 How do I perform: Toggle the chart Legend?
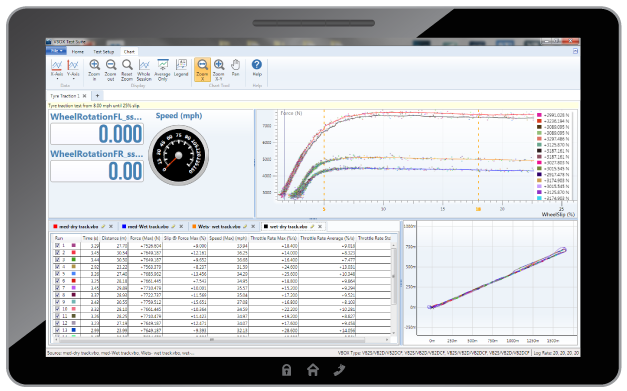pos(181,68)
